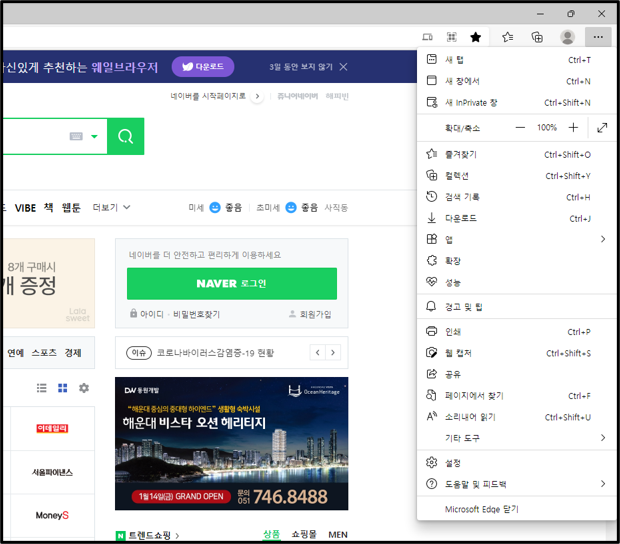Click the arrow next to 네이버를 시작페이지로
This screenshot has height=544, width=620.
257,96
